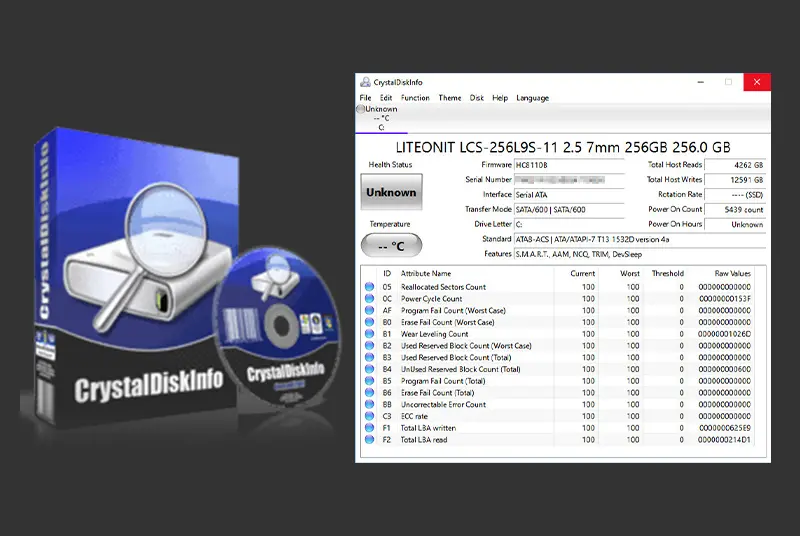Click Power On Hours value Unknown
Viewport: 800px width, 536px height.
(x=735, y=224)
